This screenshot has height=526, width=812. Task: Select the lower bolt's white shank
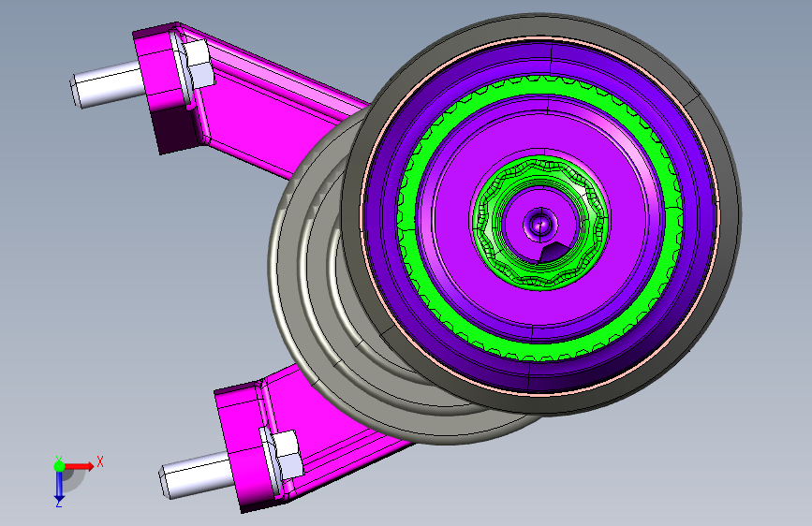pos(196,475)
